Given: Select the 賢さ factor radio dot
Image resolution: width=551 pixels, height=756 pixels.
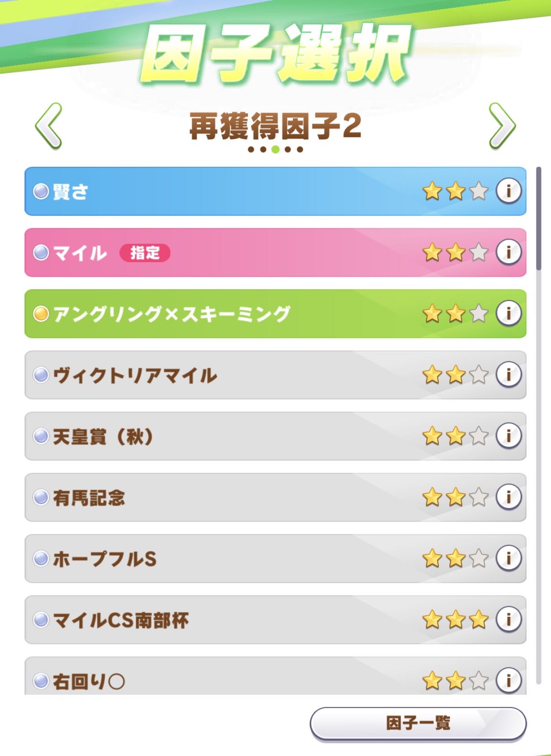Looking at the screenshot, I should pos(41,191).
